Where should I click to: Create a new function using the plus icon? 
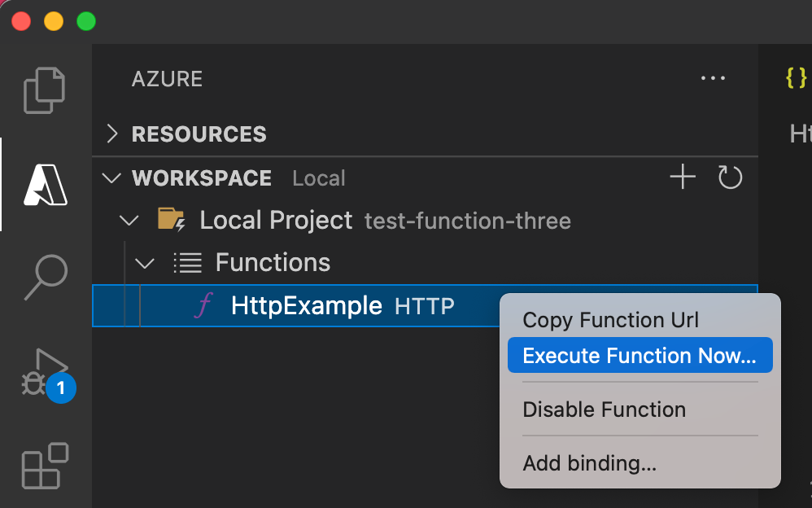[683, 177]
